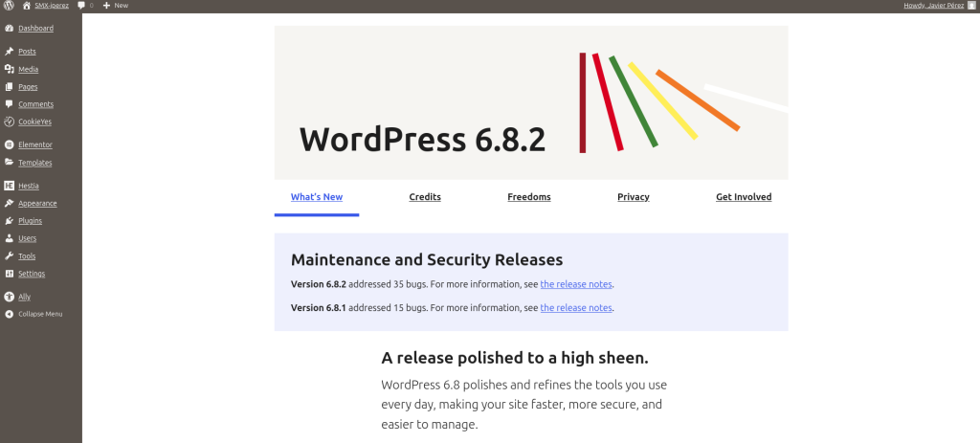Switch to the Credits tab

point(425,197)
